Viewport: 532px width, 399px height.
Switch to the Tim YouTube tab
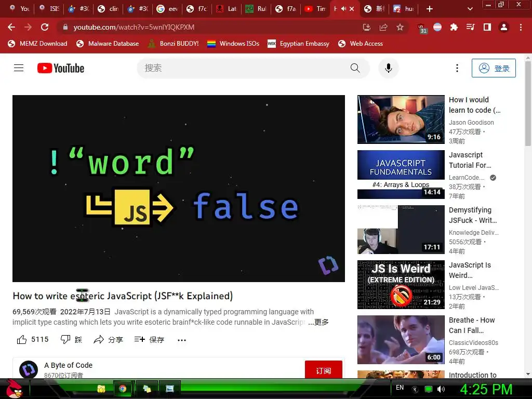click(315, 9)
